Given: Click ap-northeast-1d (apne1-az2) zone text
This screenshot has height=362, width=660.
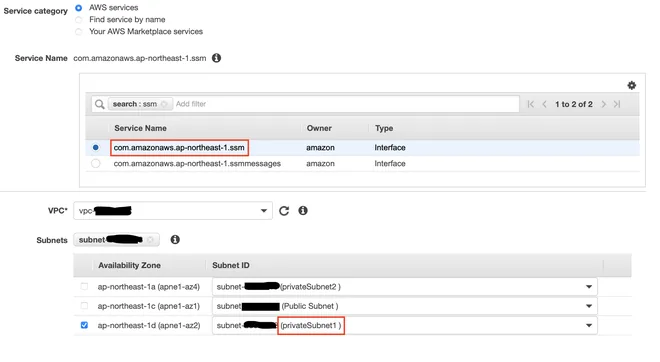Looking at the screenshot, I should click(x=149, y=325).
